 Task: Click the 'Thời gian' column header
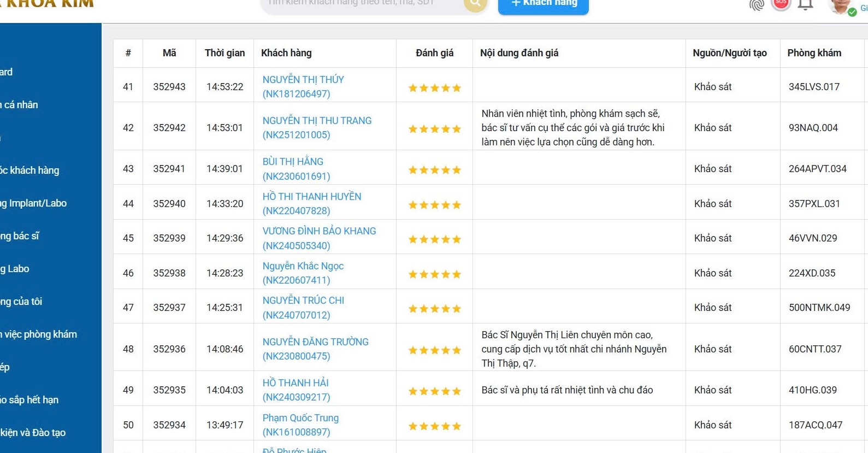click(225, 53)
